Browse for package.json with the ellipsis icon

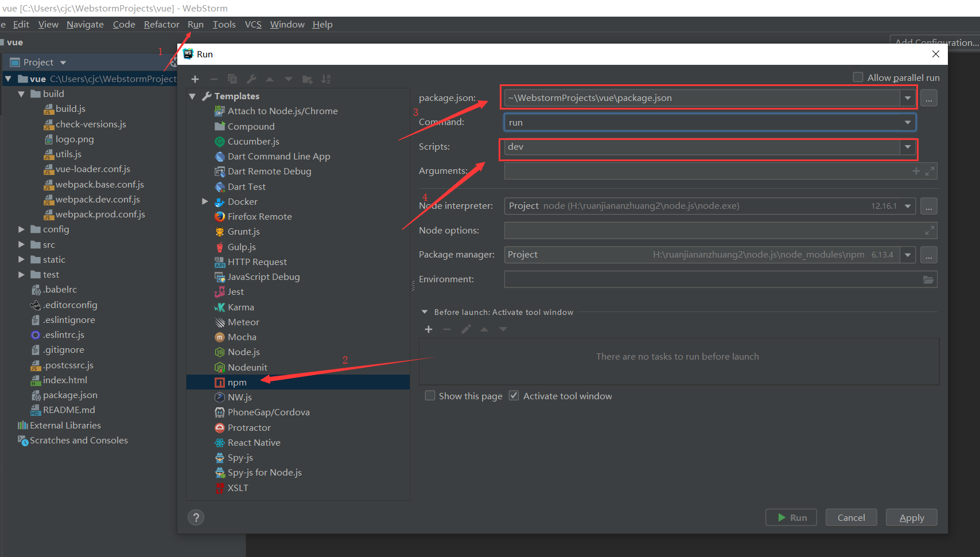(928, 98)
